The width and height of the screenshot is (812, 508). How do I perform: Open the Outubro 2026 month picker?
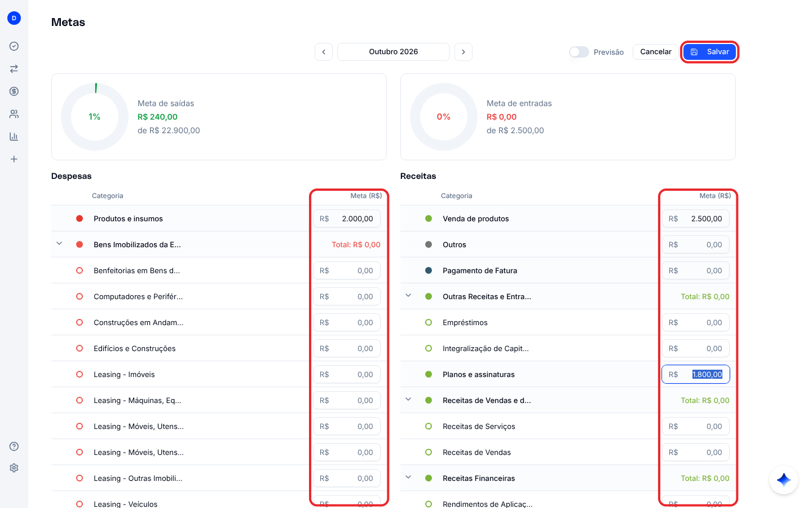click(x=394, y=52)
